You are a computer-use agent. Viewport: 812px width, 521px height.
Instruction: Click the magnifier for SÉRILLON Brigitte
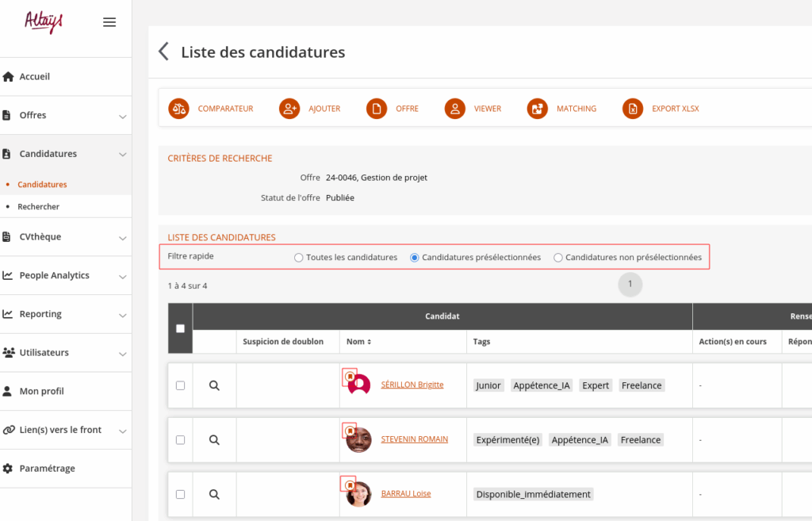[214, 385]
